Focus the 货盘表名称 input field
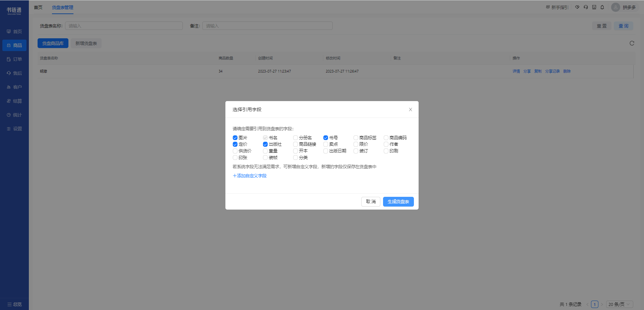 click(124, 26)
